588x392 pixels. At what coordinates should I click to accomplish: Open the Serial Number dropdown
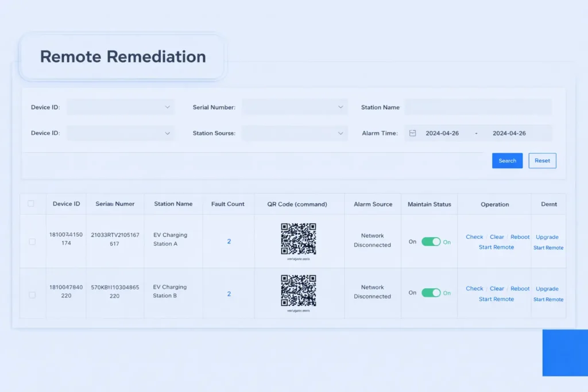pyautogui.click(x=295, y=107)
